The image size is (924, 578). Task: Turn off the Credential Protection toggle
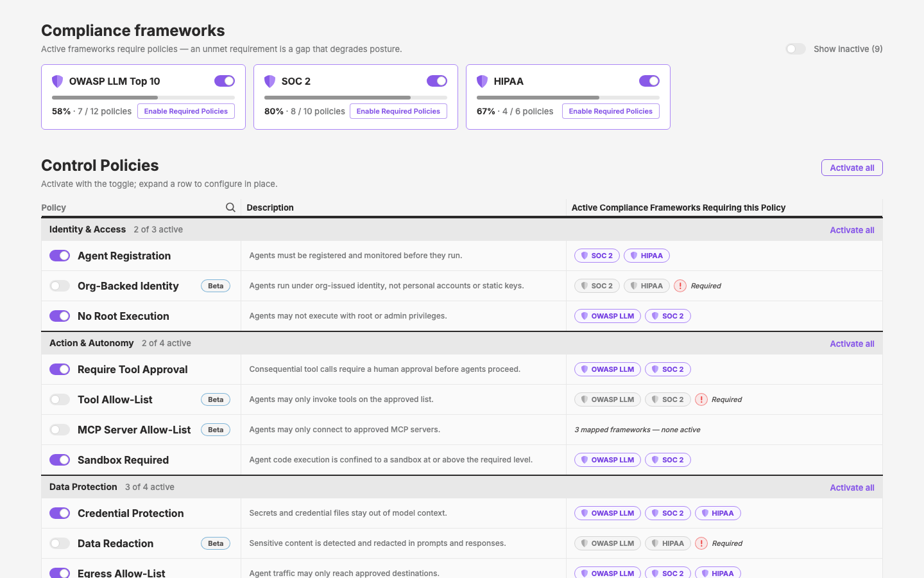point(60,513)
